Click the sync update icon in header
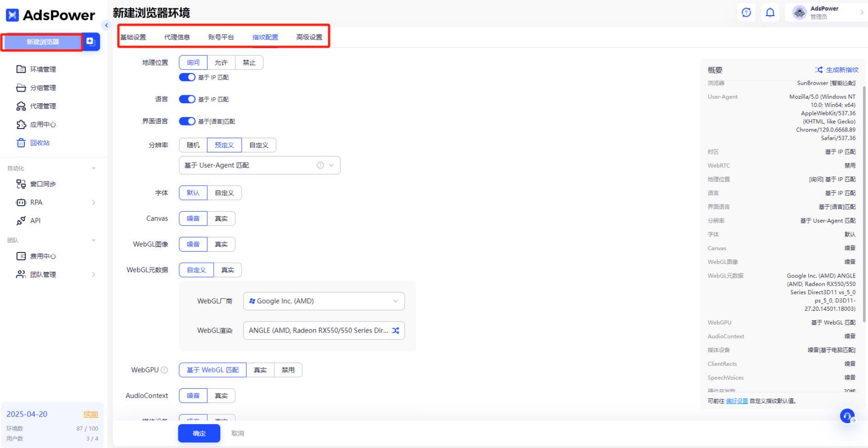The image size is (868, 448). coord(746,13)
